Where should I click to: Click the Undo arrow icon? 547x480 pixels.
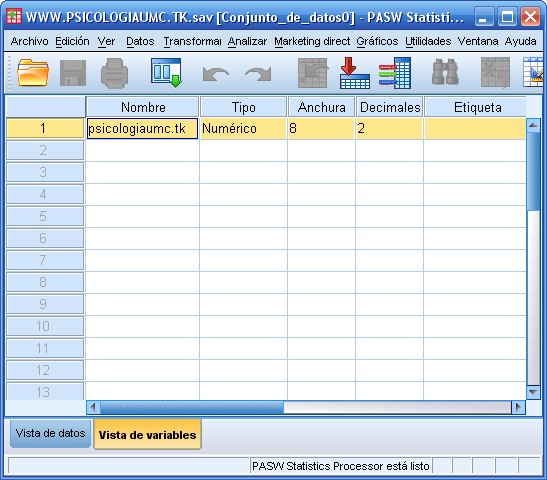[x=216, y=74]
